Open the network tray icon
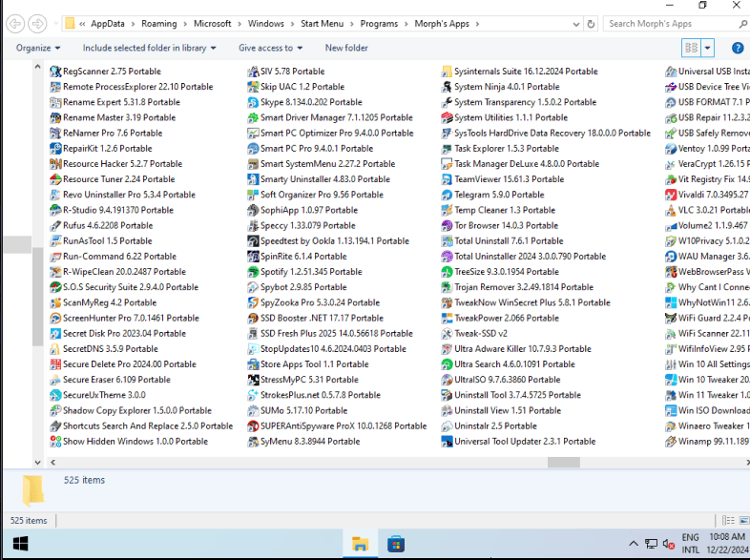This screenshot has height=560, width=750. click(651, 544)
